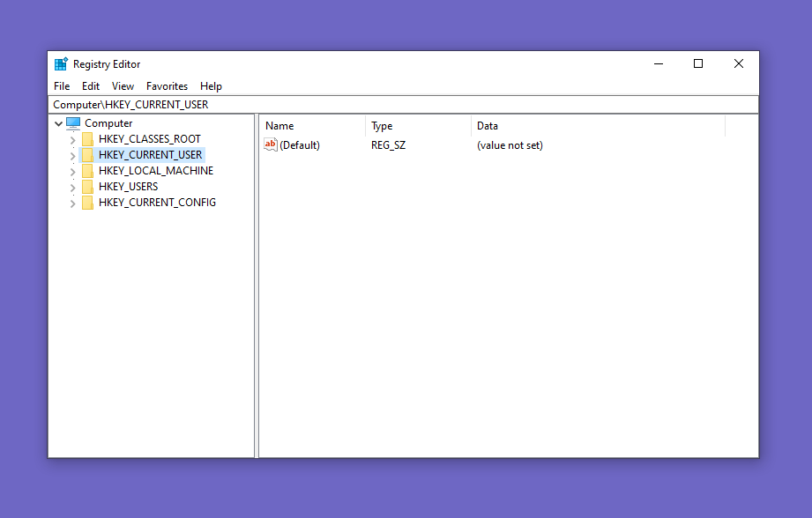812x518 pixels.
Task: Collapse the Computer tree node
Action: point(58,123)
